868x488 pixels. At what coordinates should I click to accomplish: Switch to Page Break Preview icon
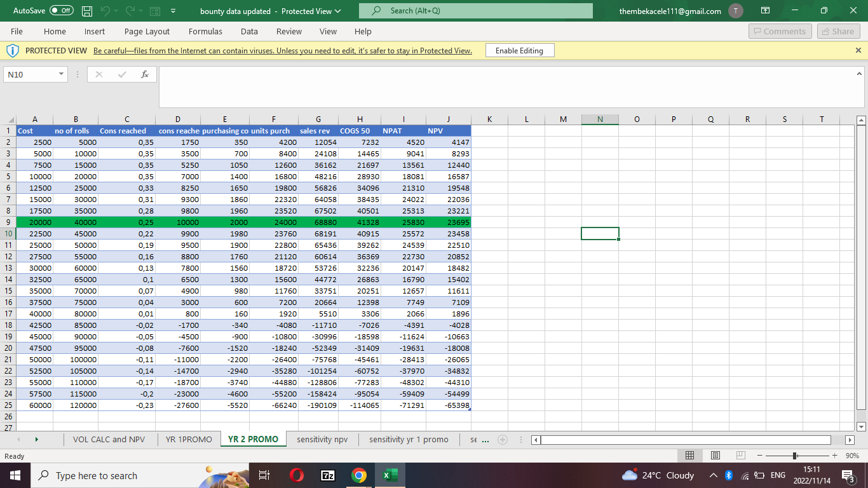[x=740, y=456]
